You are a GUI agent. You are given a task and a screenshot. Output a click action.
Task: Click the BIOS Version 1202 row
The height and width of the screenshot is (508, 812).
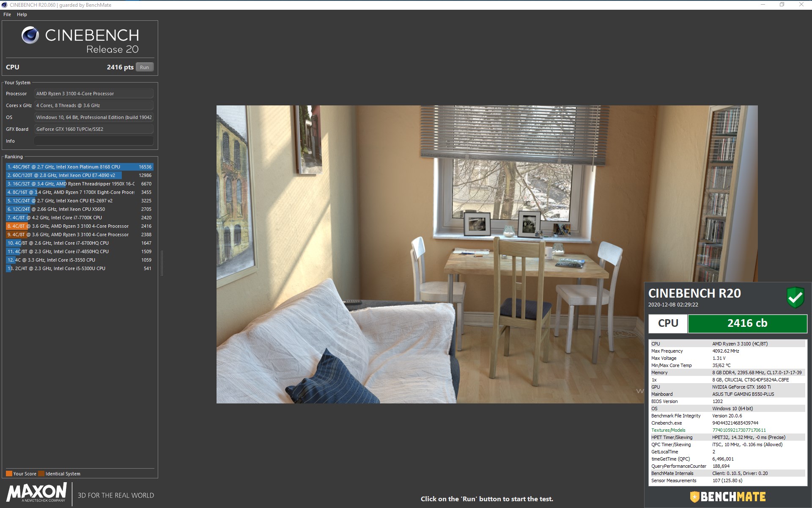[727, 401]
